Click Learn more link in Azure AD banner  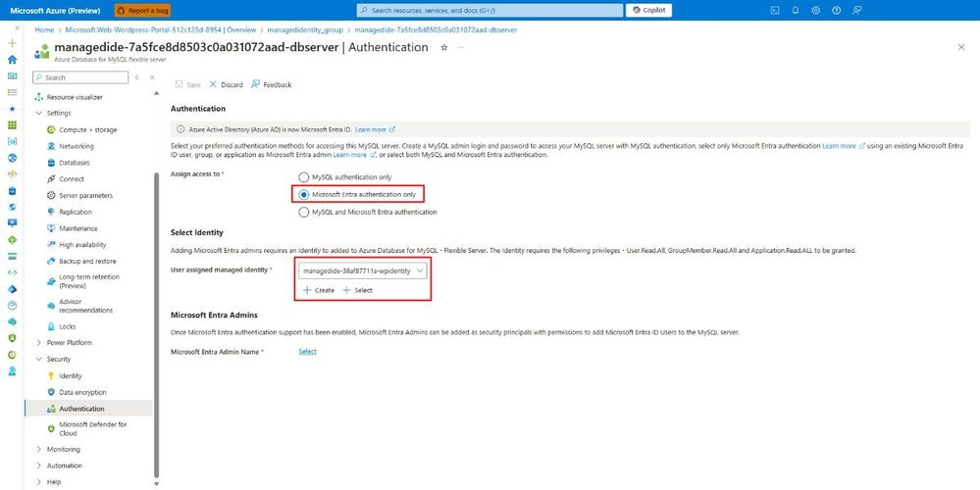pyautogui.click(x=375, y=129)
